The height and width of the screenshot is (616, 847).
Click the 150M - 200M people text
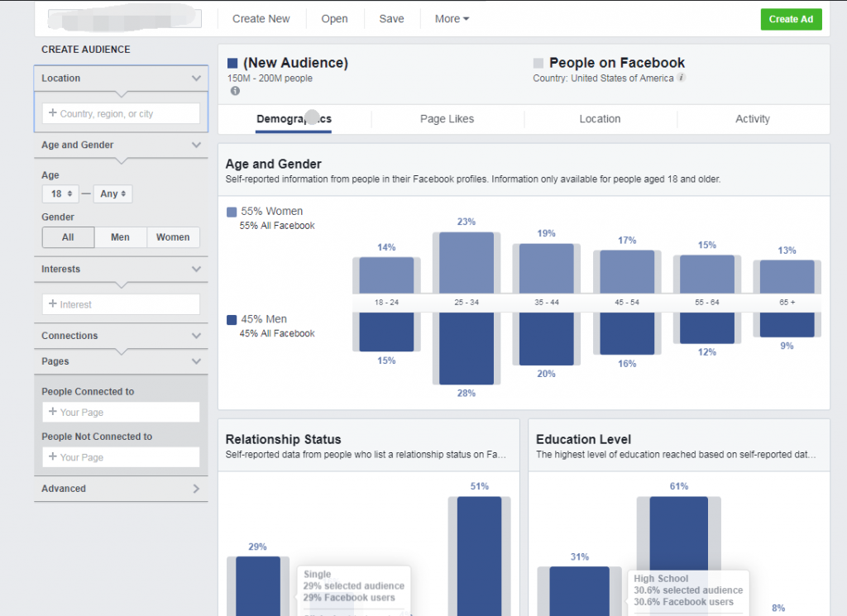pyautogui.click(x=270, y=79)
